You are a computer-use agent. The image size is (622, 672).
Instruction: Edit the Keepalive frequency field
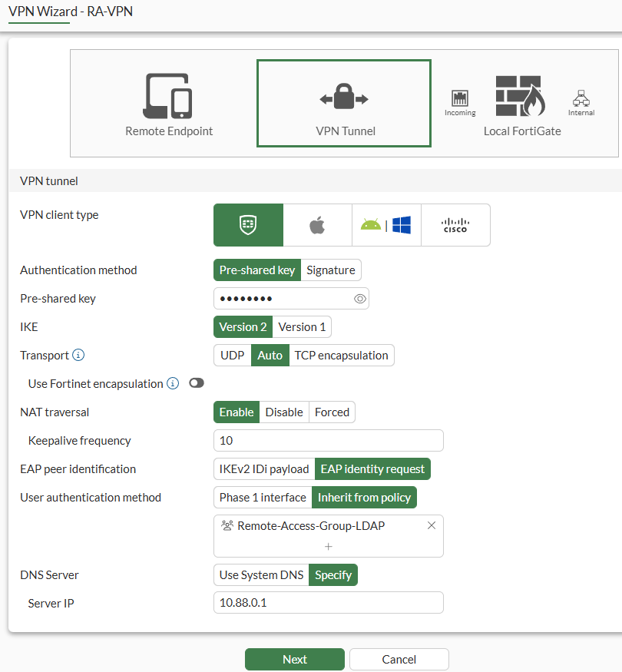[x=328, y=440]
